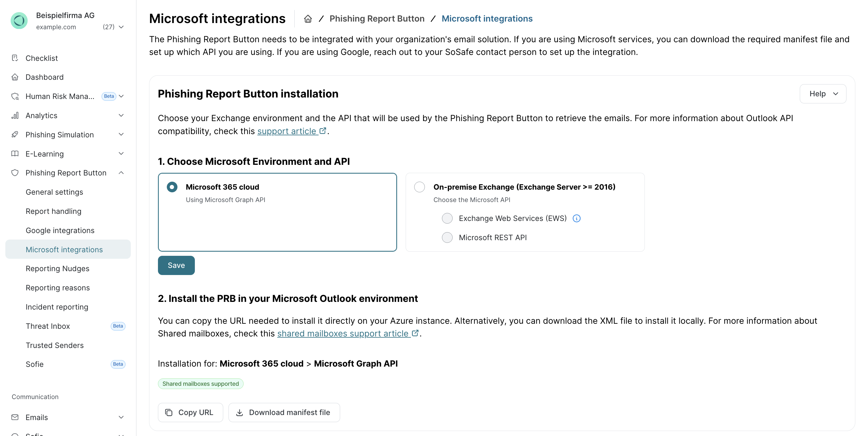Click the Dashboard home icon in sidebar

pyautogui.click(x=15, y=77)
